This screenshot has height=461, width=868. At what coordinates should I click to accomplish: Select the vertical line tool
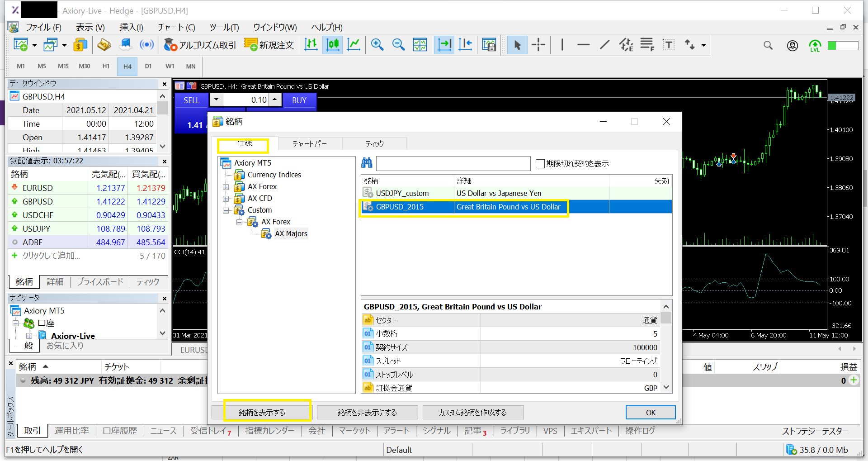pyautogui.click(x=562, y=45)
